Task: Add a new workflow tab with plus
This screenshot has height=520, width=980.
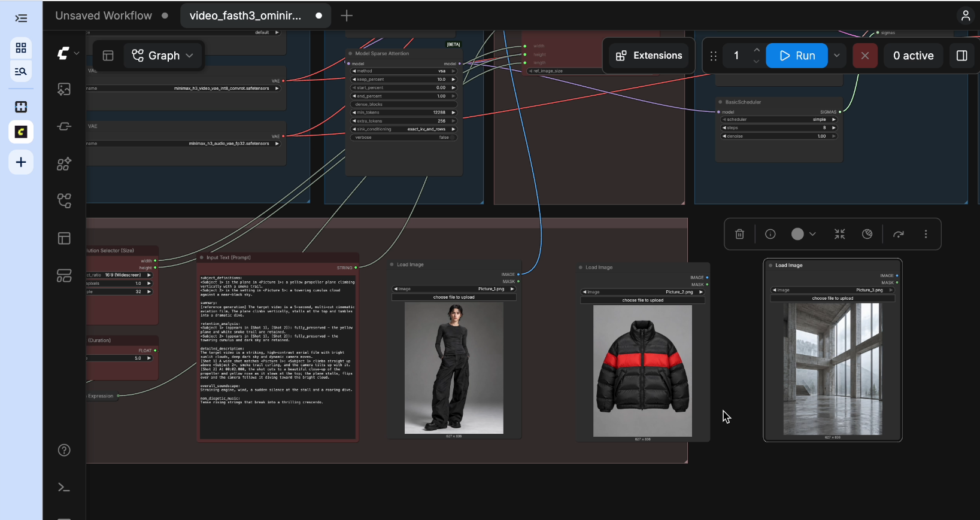Action: pyautogui.click(x=347, y=16)
